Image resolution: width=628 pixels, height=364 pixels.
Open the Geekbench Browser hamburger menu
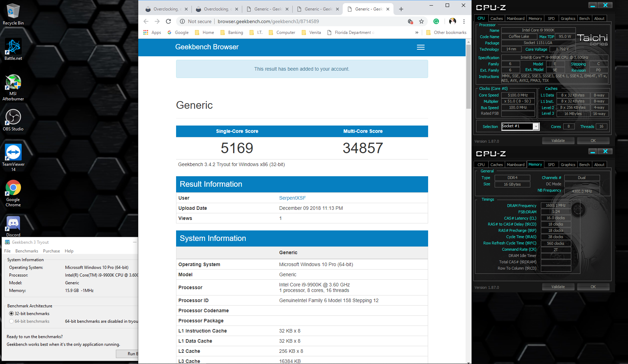421,47
